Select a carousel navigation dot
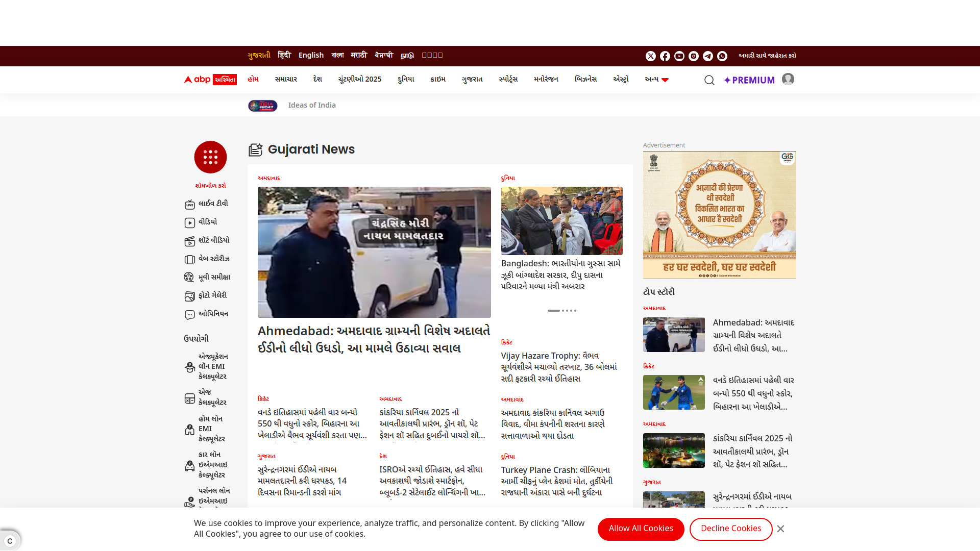 (568, 311)
